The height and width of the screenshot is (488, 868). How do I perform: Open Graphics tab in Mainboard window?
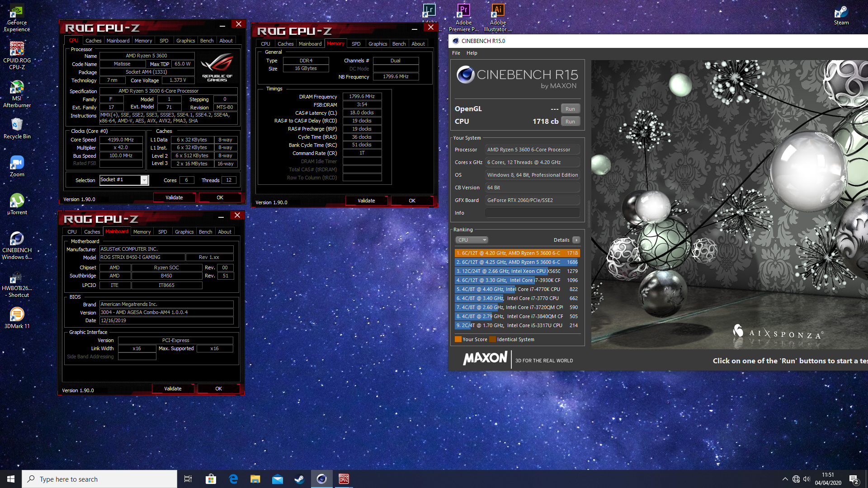coord(184,232)
